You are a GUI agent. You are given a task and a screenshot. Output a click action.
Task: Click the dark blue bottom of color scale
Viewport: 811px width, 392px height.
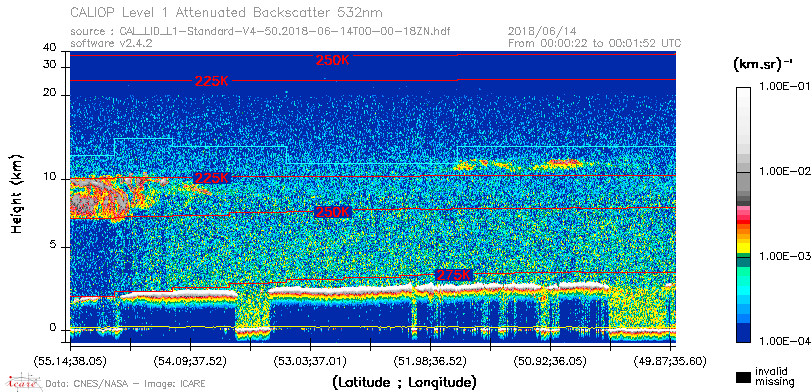(x=744, y=333)
